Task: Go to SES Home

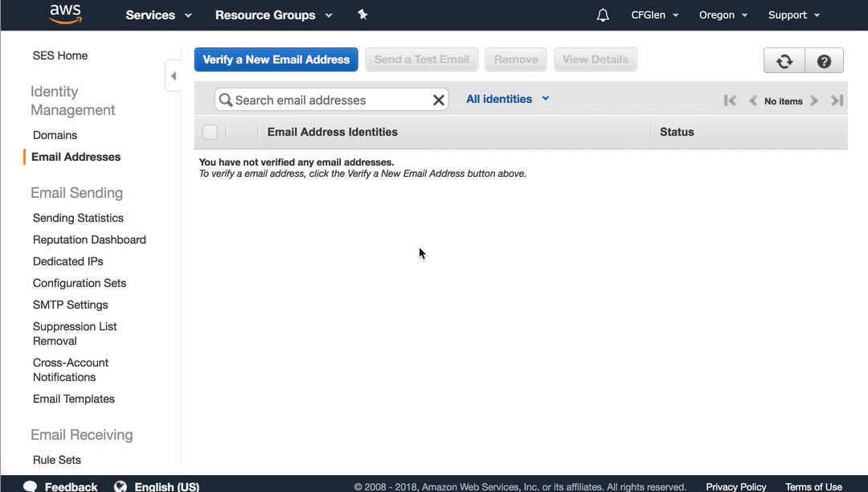Action: pyautogui.click(x=59, y=55)
